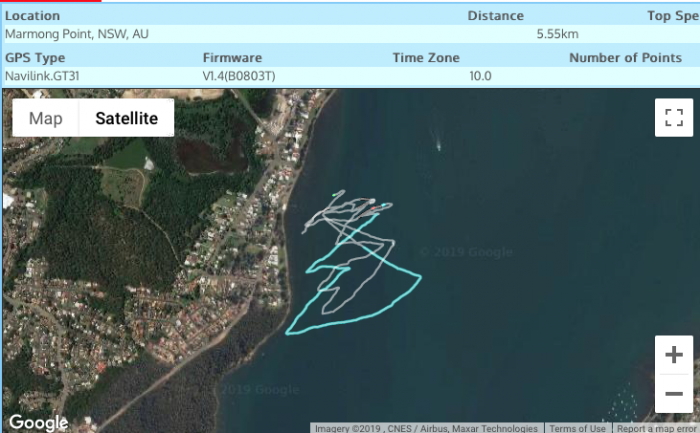Image resolution: width=700 pixels, height=433 pixels.
Task: Toggle fullscreen map view
Action: point(673,117)
